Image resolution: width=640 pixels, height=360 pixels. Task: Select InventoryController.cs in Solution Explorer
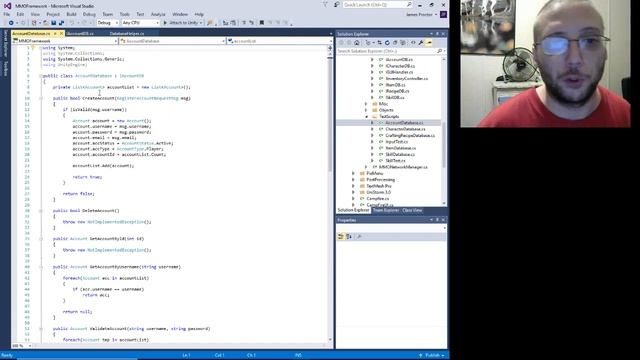407,78
